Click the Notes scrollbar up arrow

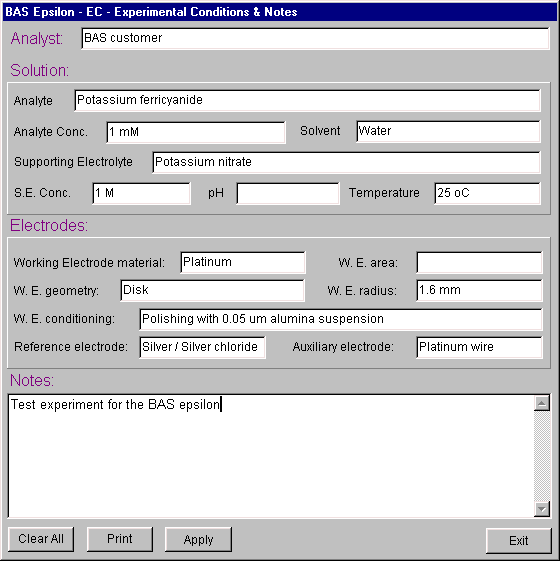click(x=542, y=404)
